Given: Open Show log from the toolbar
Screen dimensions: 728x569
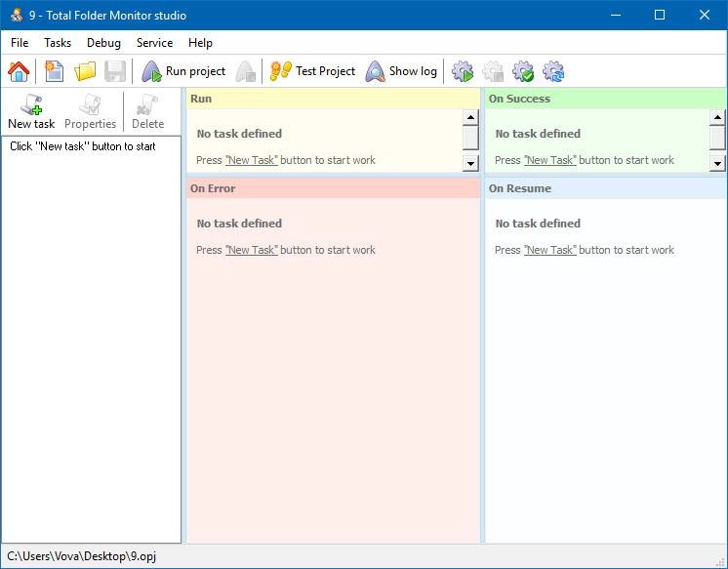Looking at the screenshot, I should [x=401, y=71].
